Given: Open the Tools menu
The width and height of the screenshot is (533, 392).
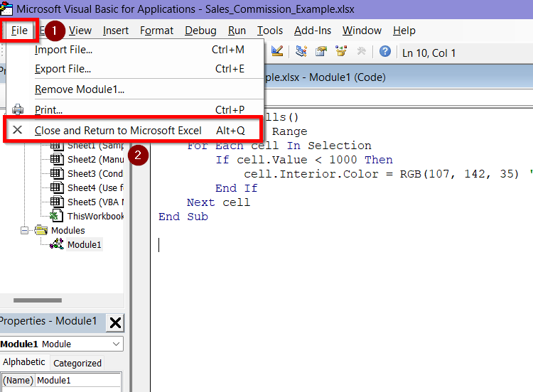Looking at the screenshot, I should click(x=269, y=31).
